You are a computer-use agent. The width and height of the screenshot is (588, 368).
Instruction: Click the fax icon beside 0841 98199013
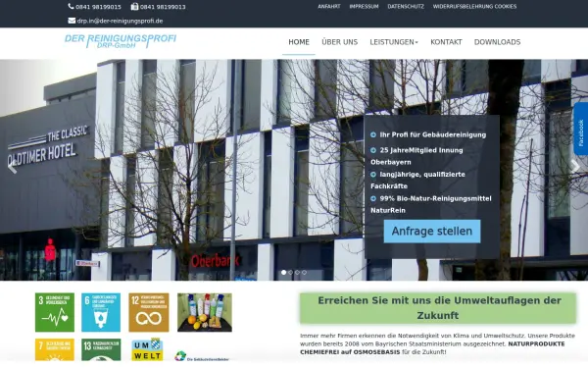pyautogui.click(x=134, y=7)
